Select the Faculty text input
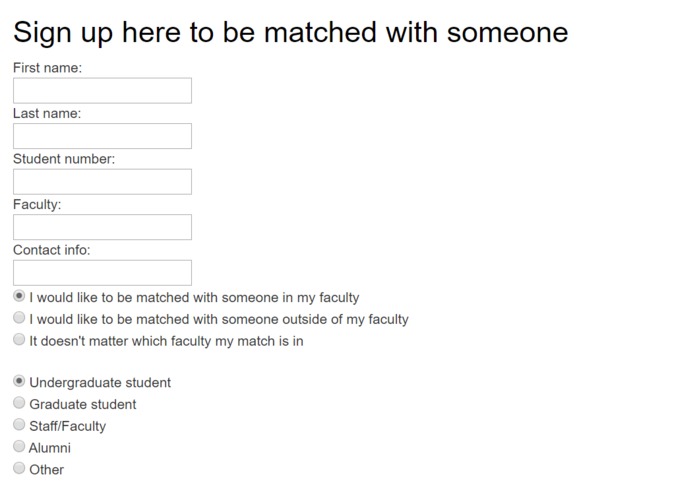 click(102, 227)
